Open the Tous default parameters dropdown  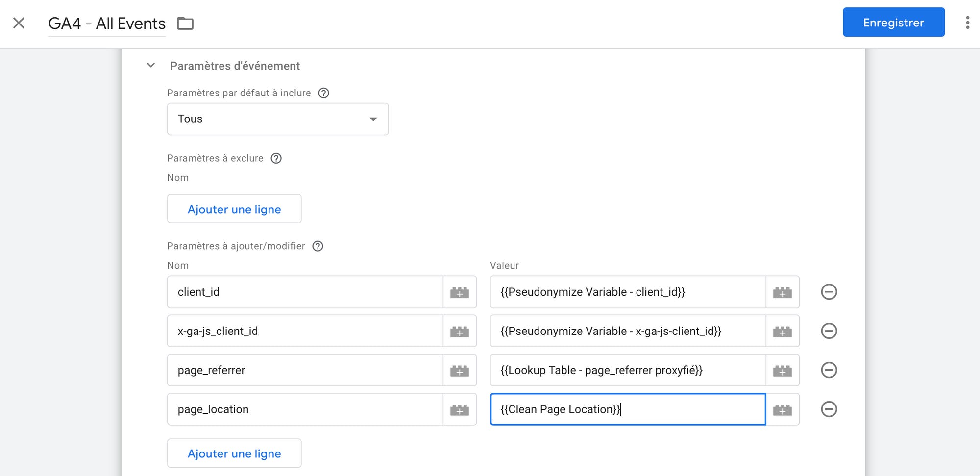coord(278,119)
